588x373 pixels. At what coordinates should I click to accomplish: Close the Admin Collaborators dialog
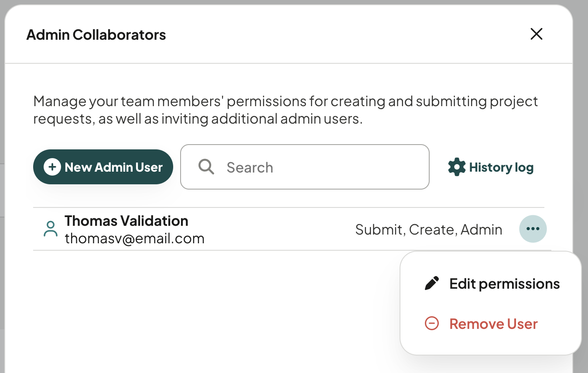536,34
